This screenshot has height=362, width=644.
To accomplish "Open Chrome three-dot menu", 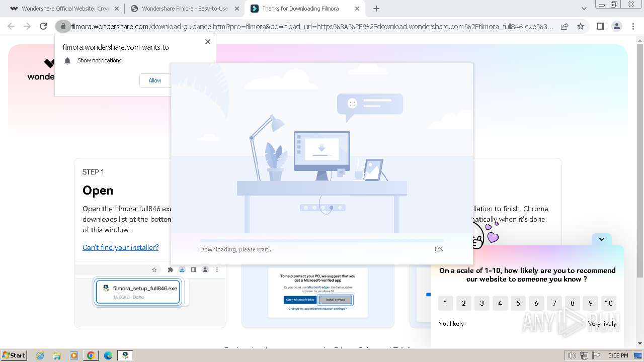I will (633, 26).
